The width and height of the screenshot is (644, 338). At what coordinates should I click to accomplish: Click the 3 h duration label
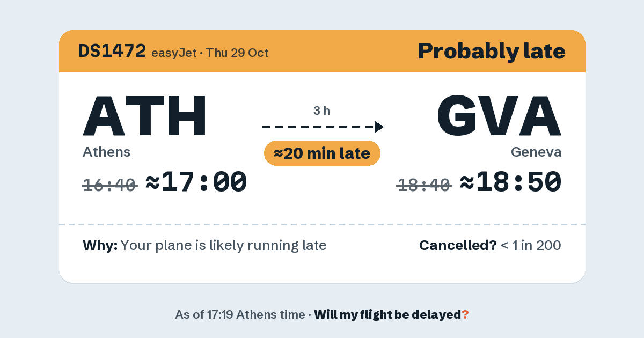pos(322,111)
